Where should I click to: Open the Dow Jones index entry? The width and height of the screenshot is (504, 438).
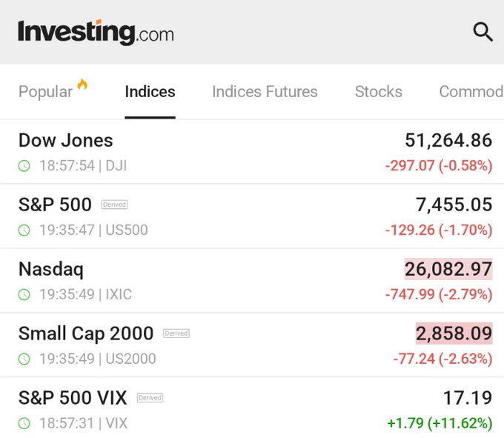(x=252, y=152)
